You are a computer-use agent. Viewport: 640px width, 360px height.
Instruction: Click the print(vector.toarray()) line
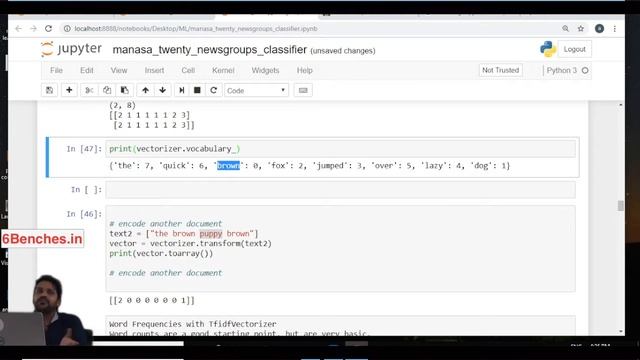(x=161, y=253)
